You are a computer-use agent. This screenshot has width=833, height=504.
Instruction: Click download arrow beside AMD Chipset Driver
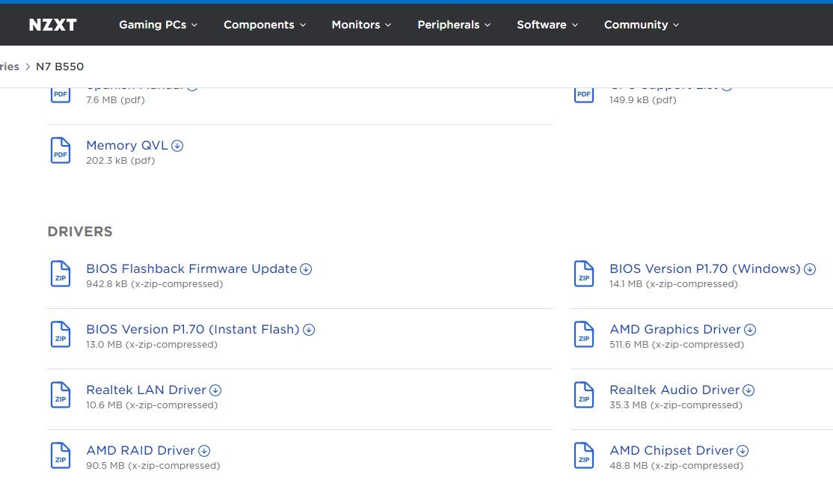[x=743, y=450]
